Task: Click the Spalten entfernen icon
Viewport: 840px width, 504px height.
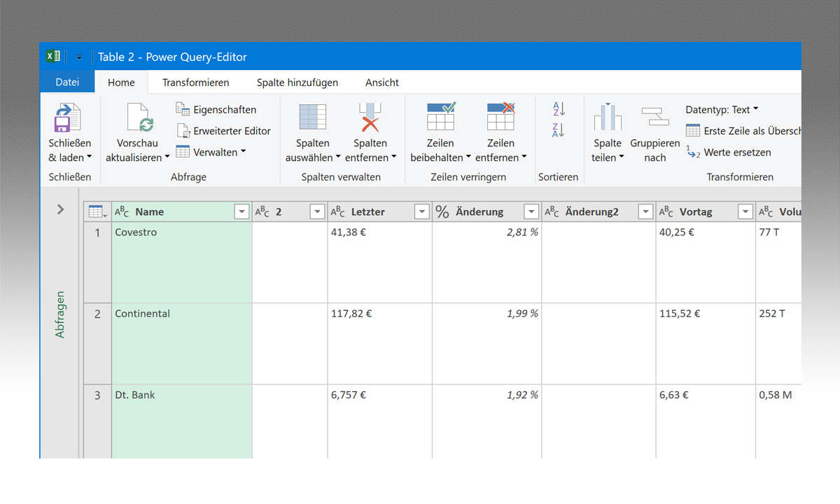Action: [370, 117]
